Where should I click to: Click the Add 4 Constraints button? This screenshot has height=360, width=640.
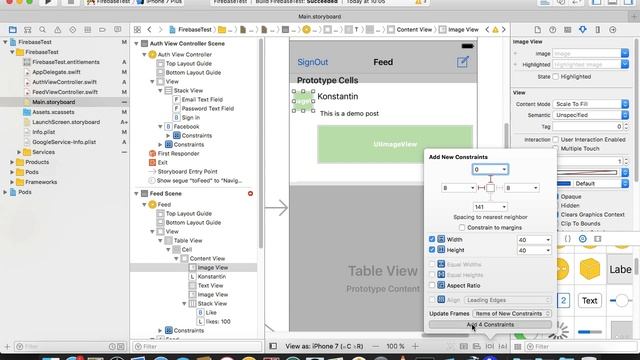point(490,324)
